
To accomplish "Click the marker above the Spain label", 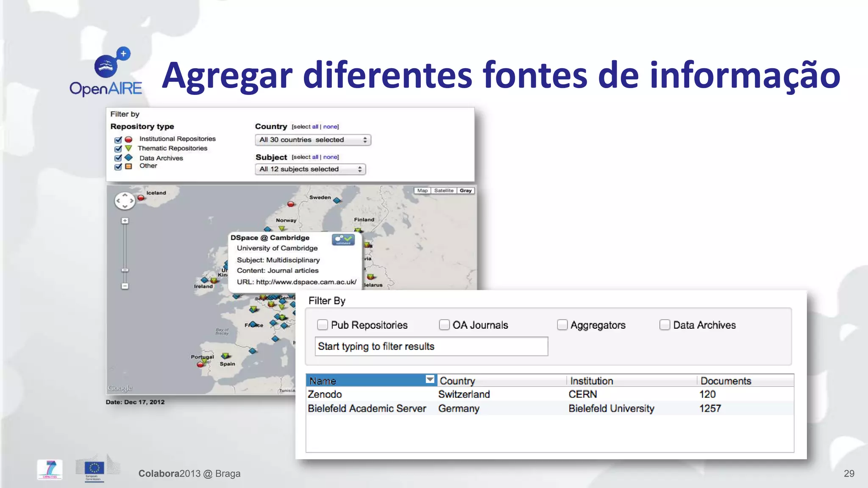I will [226, 356].
